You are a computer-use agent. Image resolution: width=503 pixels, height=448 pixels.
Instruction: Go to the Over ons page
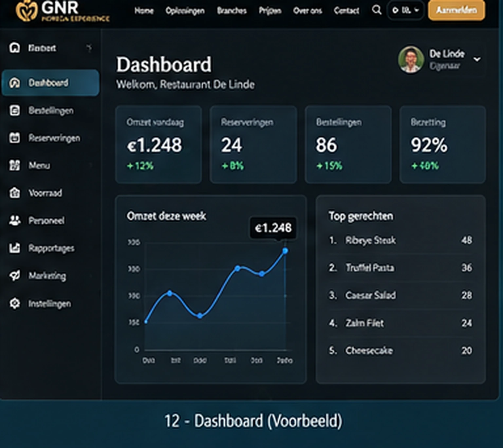point(307,11)
